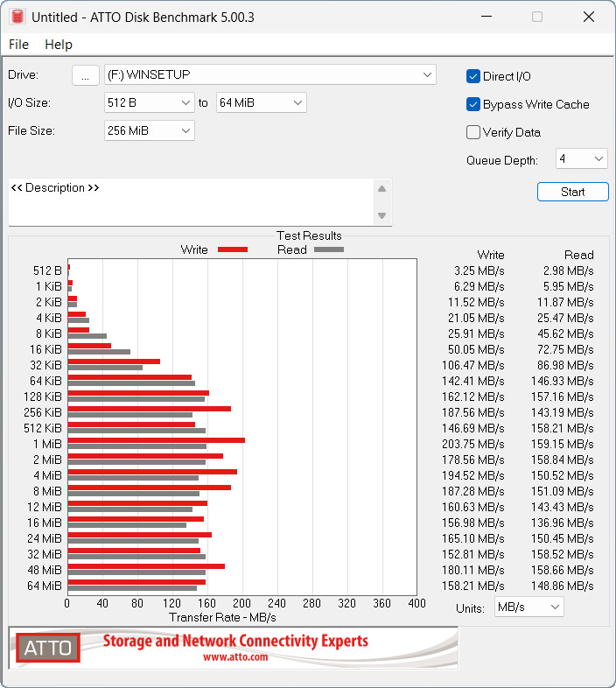The image size is (616, 688).
Task: Open the File menu
Action: 19,45
